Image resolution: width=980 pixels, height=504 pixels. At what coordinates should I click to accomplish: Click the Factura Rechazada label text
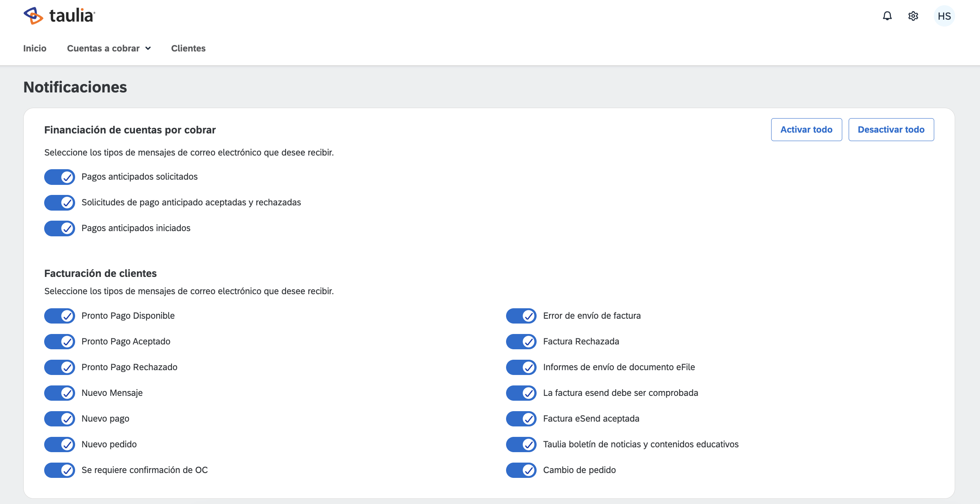(581, 341)
